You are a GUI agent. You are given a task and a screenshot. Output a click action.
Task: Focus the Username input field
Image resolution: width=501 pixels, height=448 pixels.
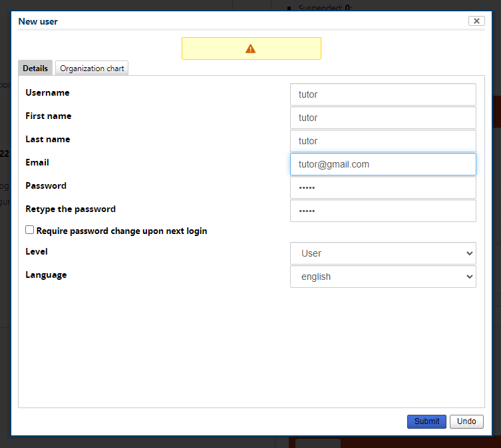[383, 94]
